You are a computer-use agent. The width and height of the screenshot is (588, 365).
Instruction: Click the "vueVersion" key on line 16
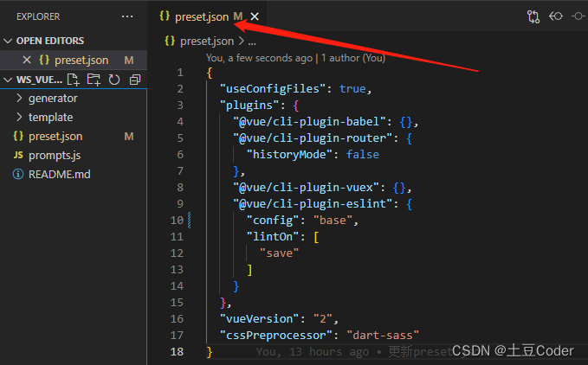[260, 319]
